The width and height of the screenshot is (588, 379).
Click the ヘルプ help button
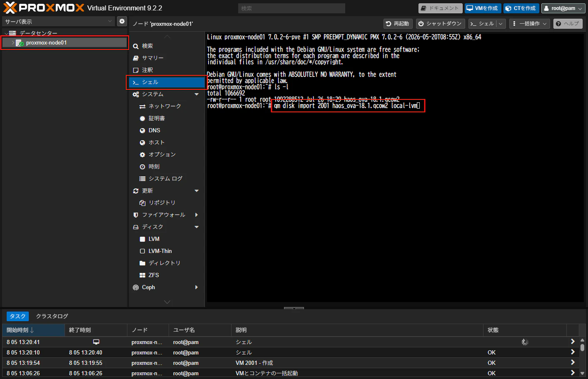coord(568,24)
